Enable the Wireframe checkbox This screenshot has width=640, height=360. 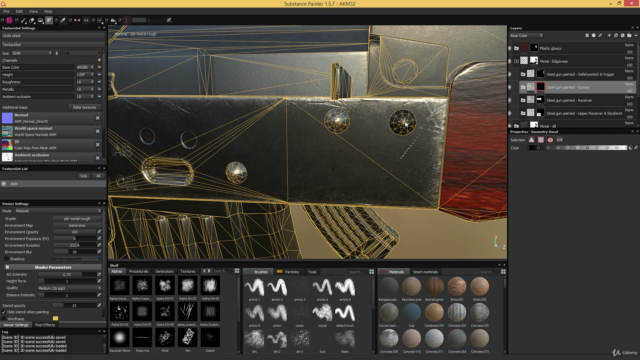[x=4, y=319]
